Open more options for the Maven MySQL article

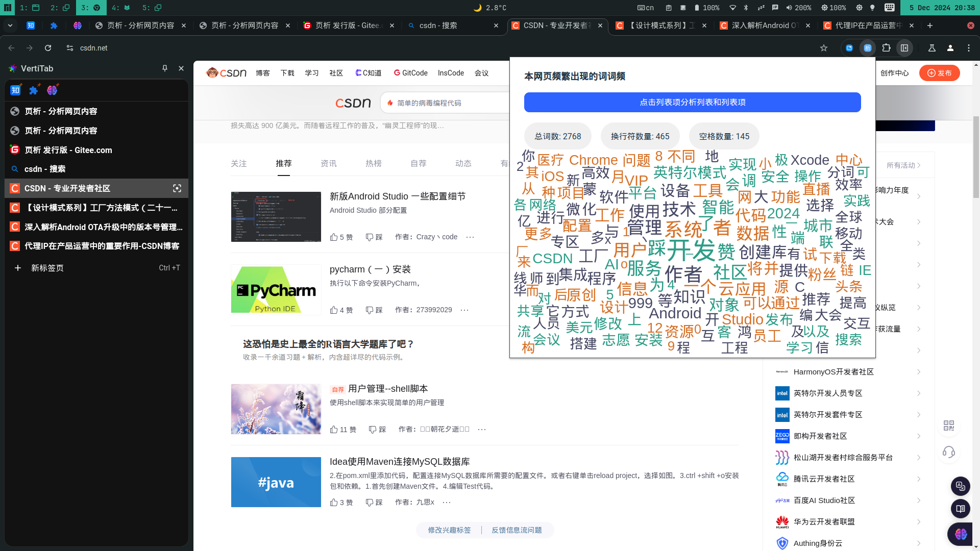pos(447,503)
